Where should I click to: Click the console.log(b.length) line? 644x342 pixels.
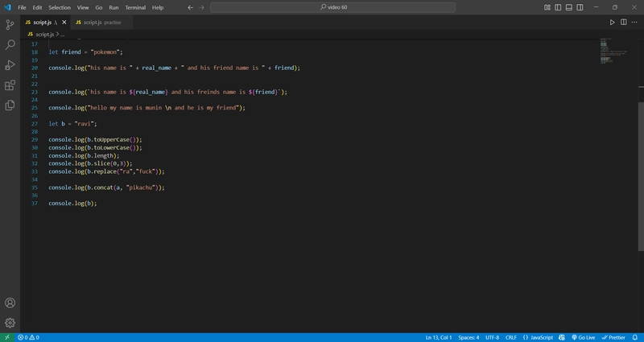(84, 155)
